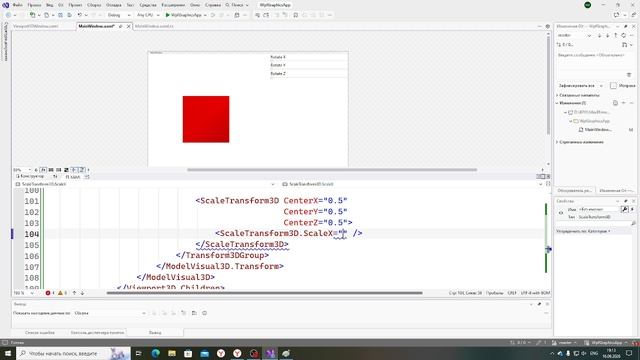Open the Windows Start menu
Viewport: 640px width, 360px height.
coord(8,353)
